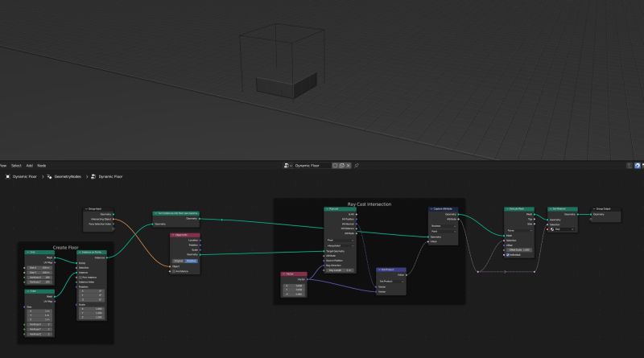Collapse the Extrude Mesh node
644x358 pixels.
pyautogui.click(x=507, y=209)
